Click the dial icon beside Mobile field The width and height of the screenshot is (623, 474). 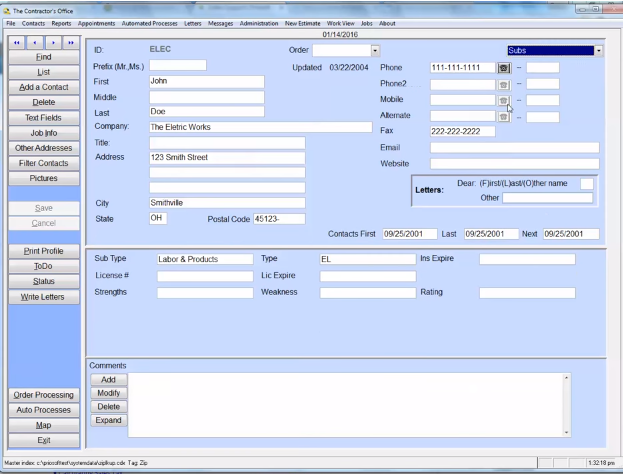[504, 100]
